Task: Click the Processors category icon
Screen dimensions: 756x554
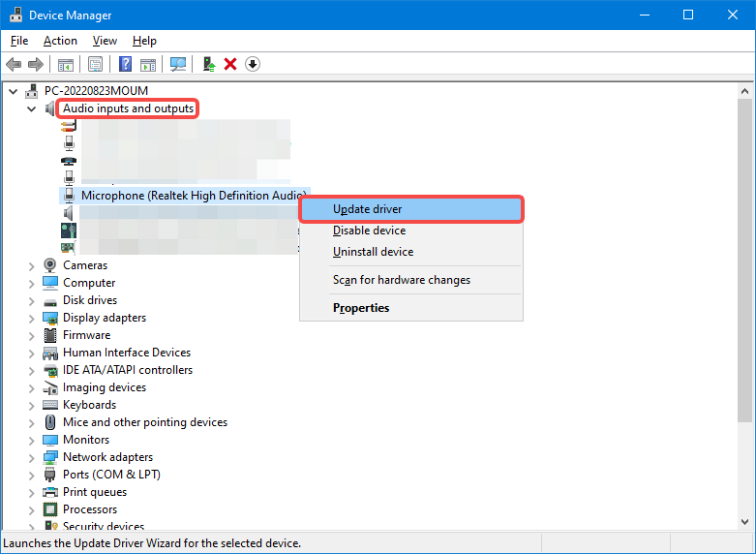Action: tap(50, 509)
